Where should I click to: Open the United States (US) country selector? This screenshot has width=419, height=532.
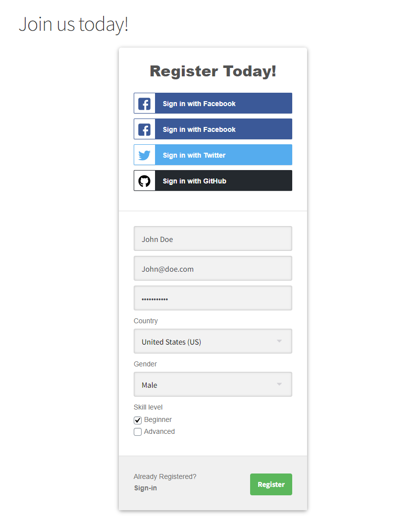point(208,342)
